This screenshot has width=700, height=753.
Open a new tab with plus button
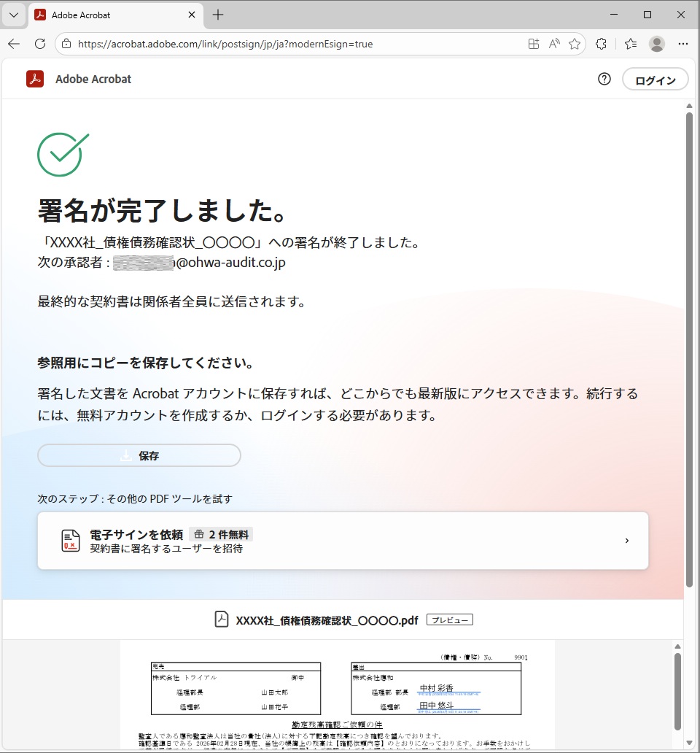218,15
